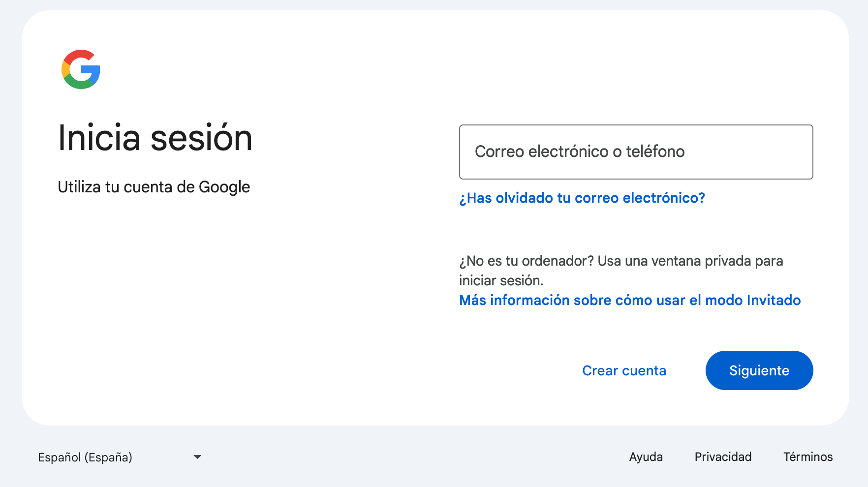The width and height of the screenshot is (868, 487).
Task: Click the Utiliza tu cuenta de Google text
Action: click(154, 187)
